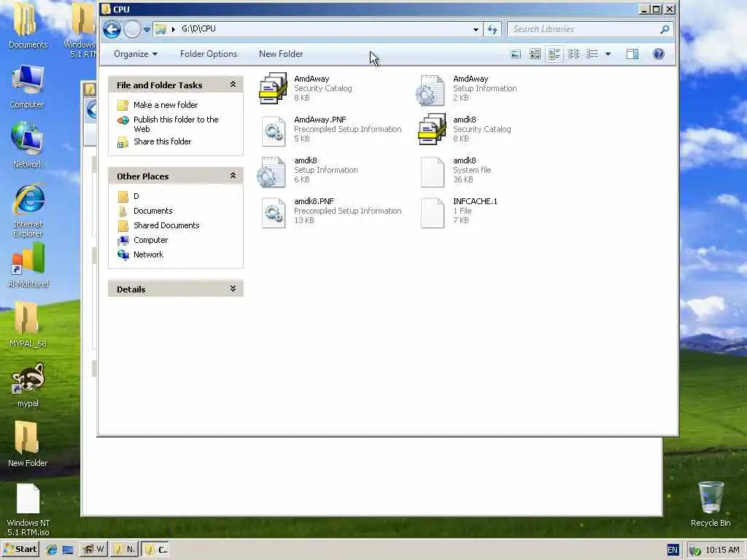Screen dimensions: 747x560
Task: Switch to filmstrip/large picture view
Action: click(516, 54)
